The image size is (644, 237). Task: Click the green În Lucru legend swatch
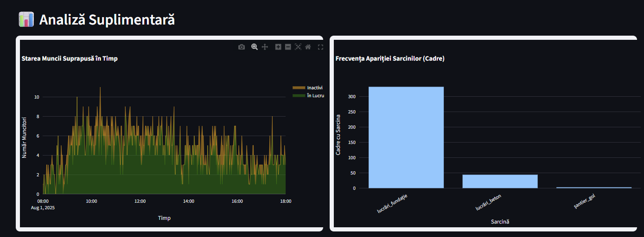tap(299, 95)
